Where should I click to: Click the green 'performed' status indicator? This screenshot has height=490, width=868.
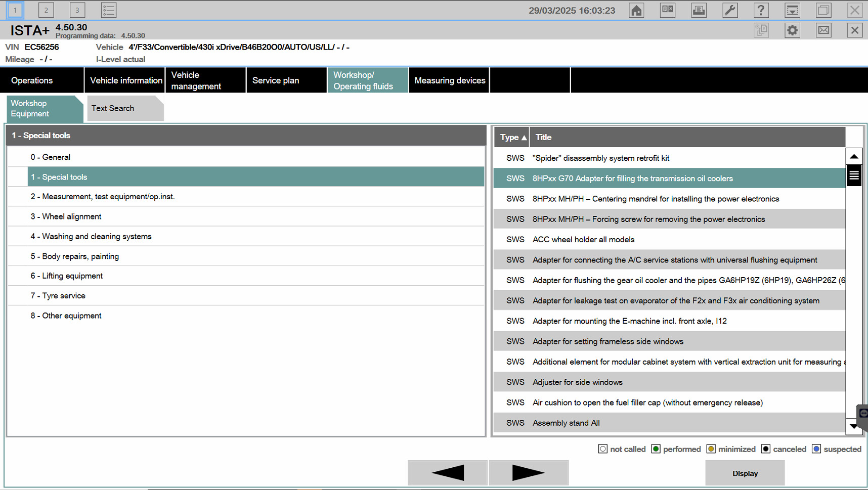[x=656, y=449]
